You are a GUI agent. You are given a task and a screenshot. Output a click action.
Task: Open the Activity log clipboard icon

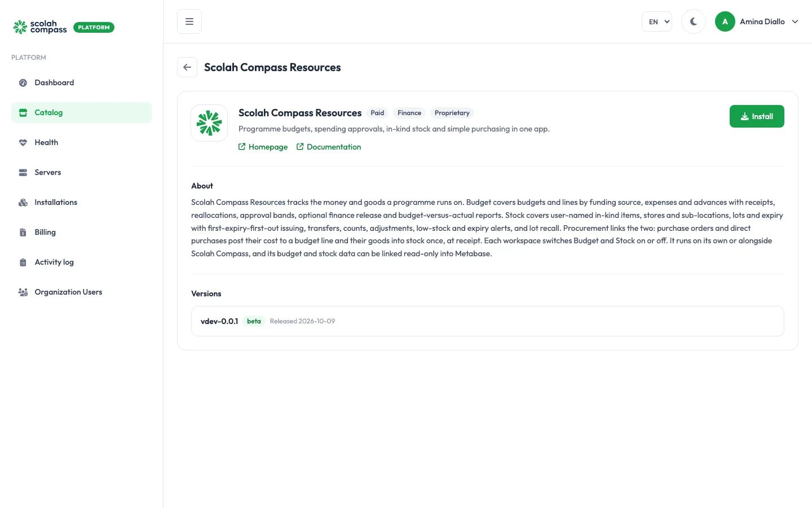[23, 262]
